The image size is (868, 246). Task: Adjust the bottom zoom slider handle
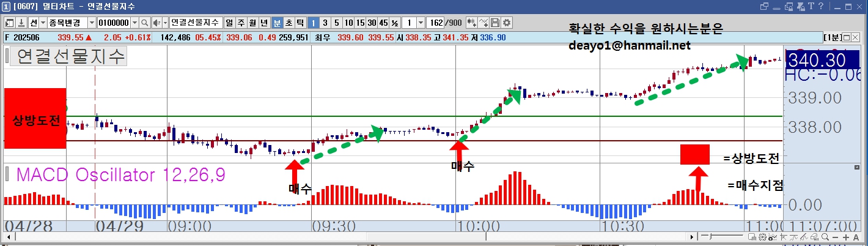pos(710,237)
